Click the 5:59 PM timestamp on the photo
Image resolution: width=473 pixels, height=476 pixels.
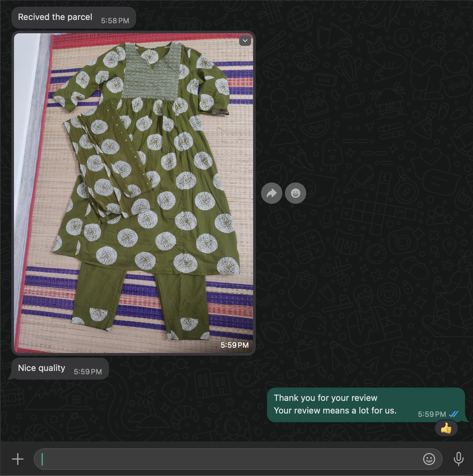coord(235,345)
